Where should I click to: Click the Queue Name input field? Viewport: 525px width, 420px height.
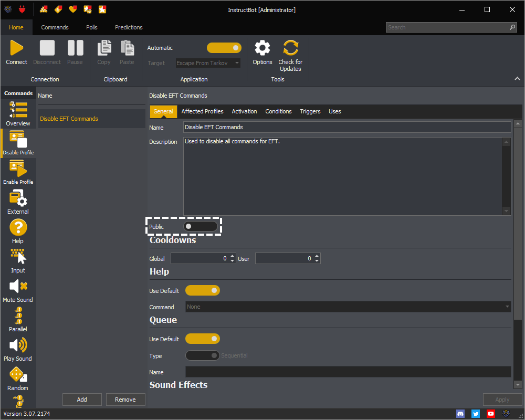coord(348,372)
